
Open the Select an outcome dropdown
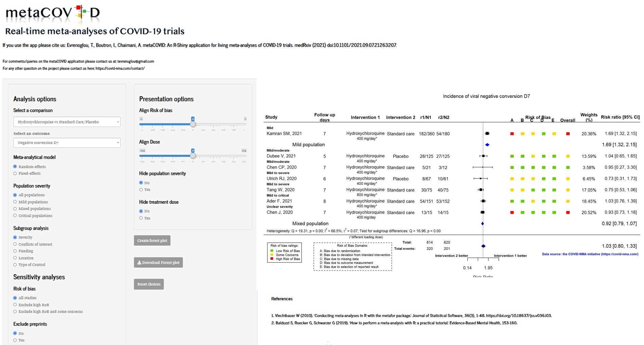(67, 143)
